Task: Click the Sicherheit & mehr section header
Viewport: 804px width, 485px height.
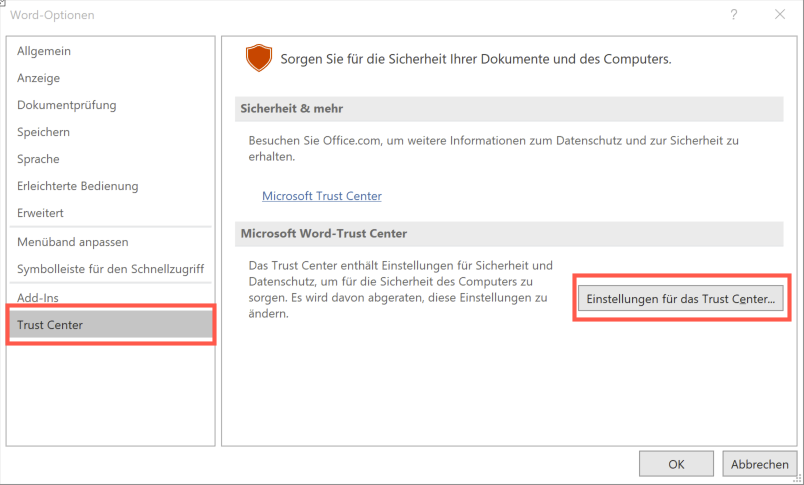Action: click(x=509, y=109)
